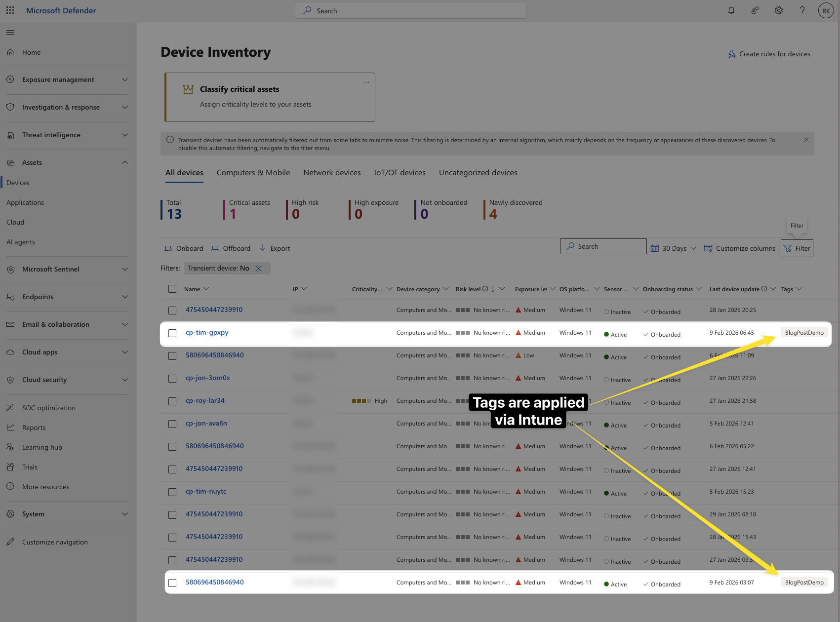This screenshot has width=840, height=622.
Task: Select the cp-tim-gpxpy device checkbox
Action: pos(172,333)
